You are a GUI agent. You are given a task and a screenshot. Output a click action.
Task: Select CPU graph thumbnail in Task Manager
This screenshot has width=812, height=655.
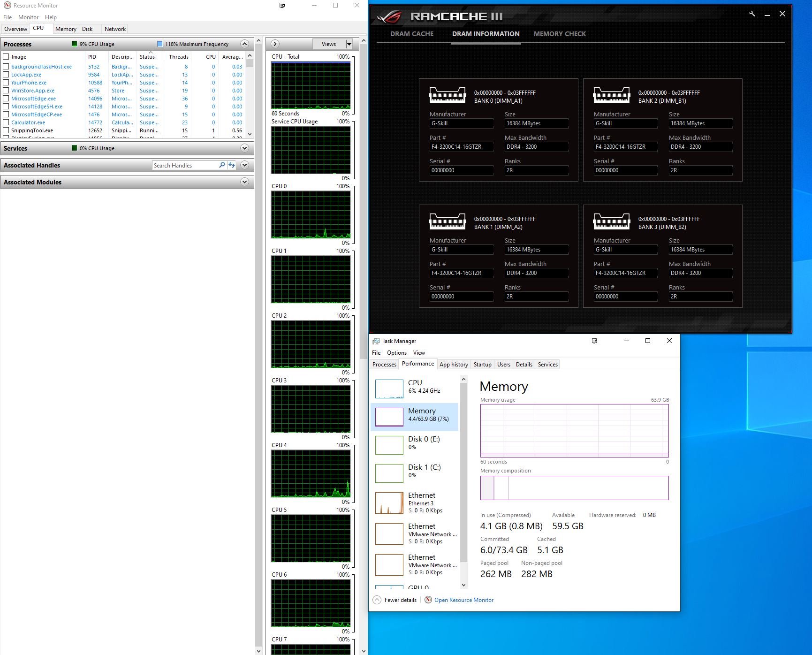click(389, 389)
